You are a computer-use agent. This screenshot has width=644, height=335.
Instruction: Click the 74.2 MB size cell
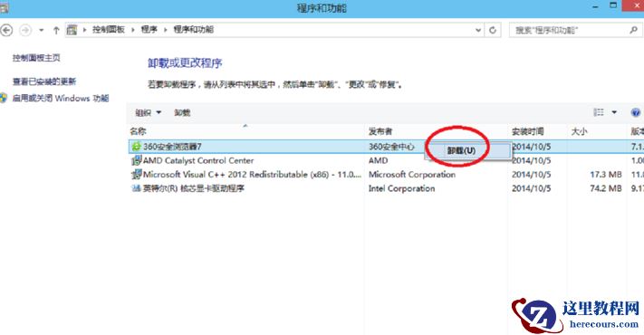click(x=606, y=188)
